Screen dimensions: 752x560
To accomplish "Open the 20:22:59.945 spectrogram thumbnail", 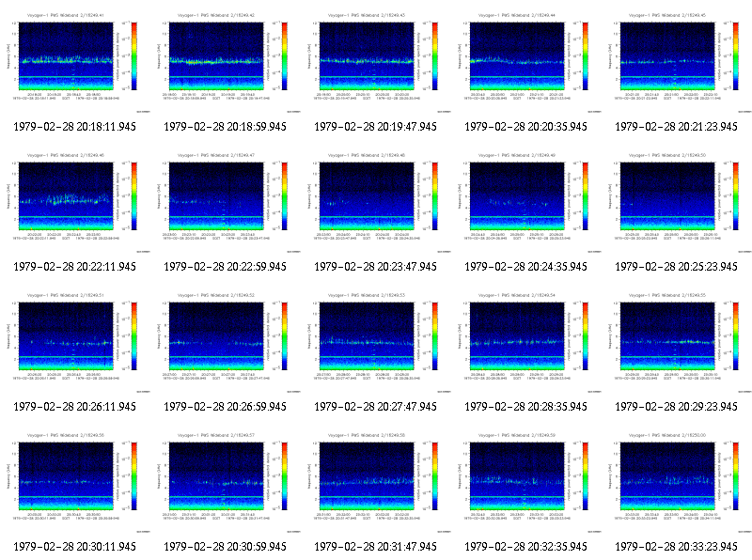I will pyautogui.click(x=226, y=203).
